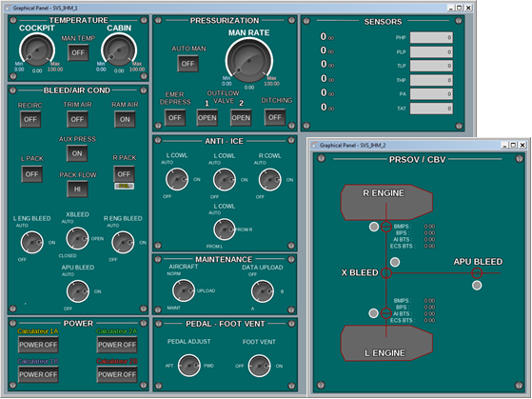Screen dimensions: 532x399
Task: Click OUTFLOW VALVE 1 OPEN button
Action: click(x=207, y=118)
